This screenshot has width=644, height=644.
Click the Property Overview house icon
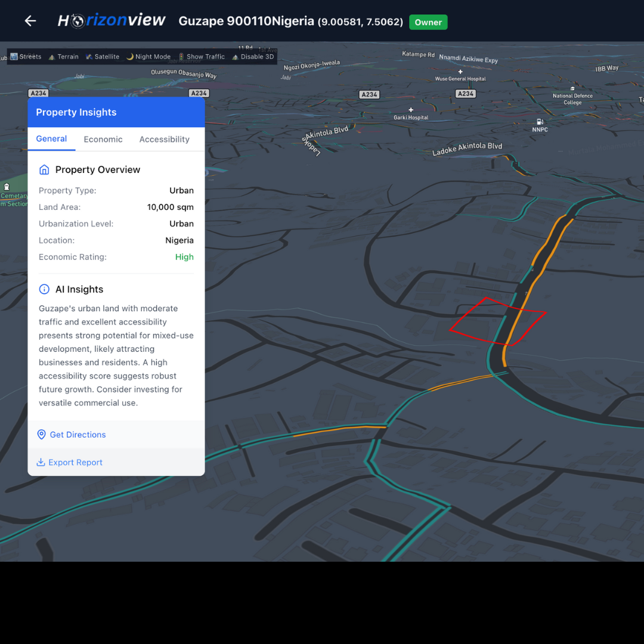[44, 169]
